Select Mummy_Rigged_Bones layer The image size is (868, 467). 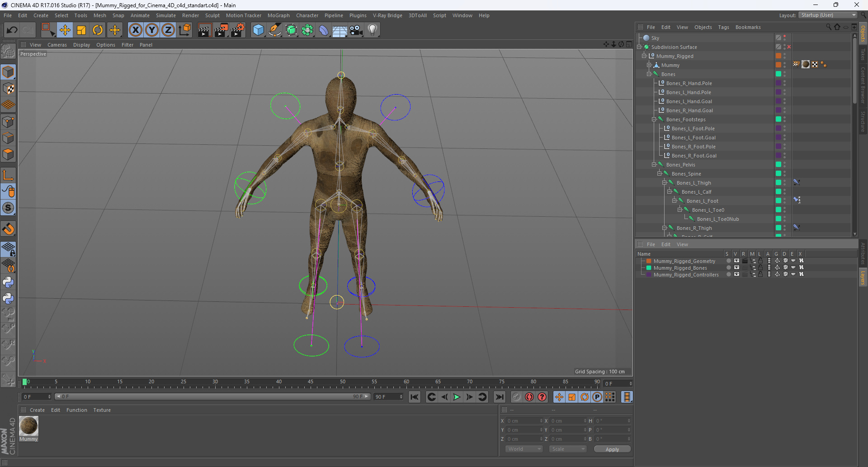680,268
